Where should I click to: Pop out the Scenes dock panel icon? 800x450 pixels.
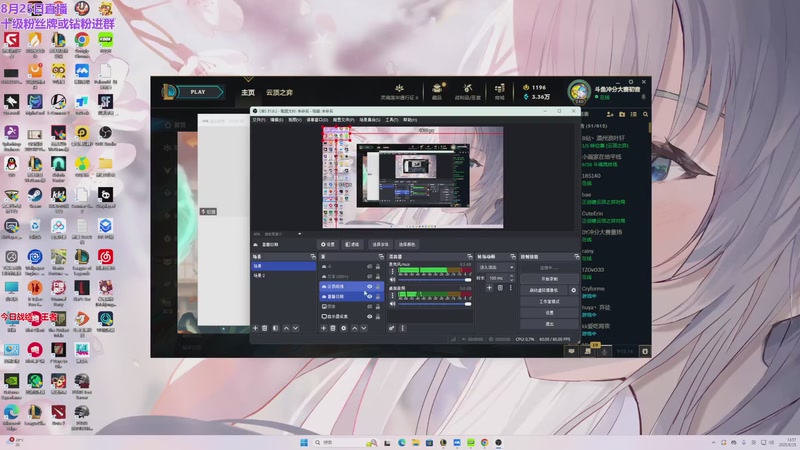click(x=313, y=257)
